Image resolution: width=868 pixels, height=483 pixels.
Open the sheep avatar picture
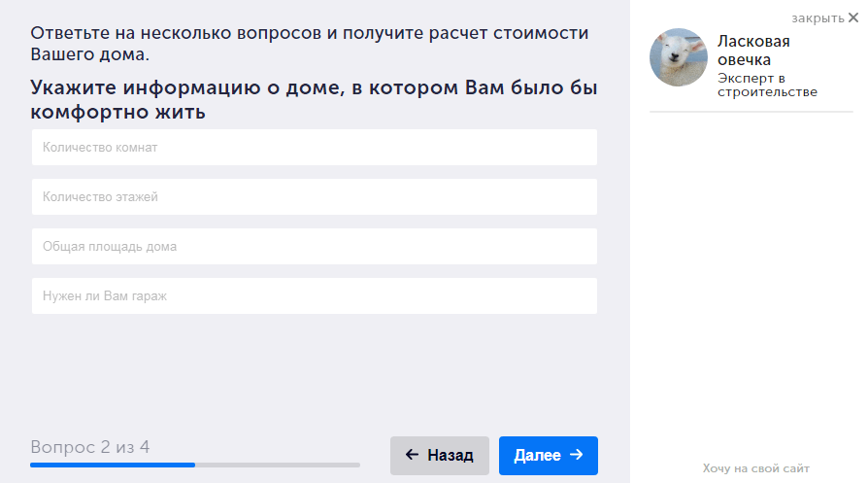[x=678, y=57]
